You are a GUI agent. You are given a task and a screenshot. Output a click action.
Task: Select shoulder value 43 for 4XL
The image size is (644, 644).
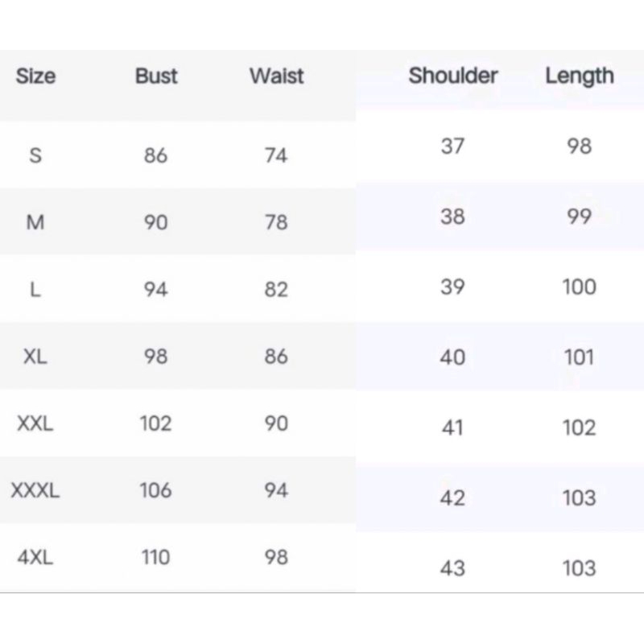point(452,568)
